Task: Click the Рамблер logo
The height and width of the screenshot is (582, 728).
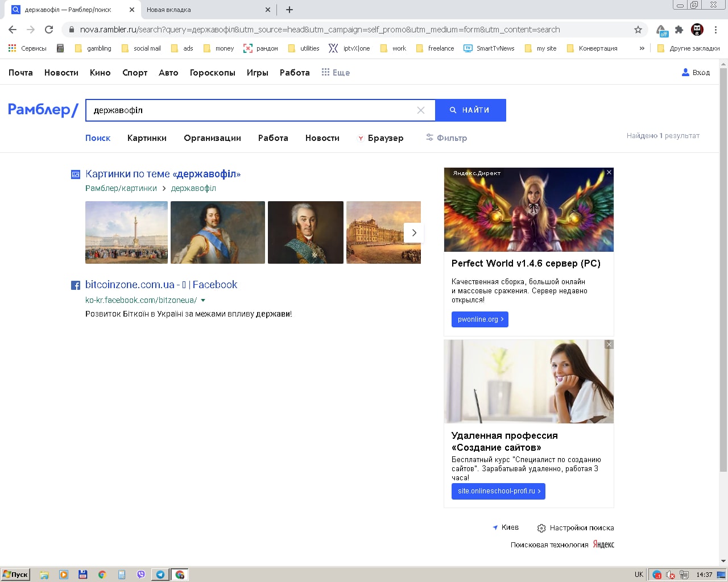Action: (x=43, y=110)
